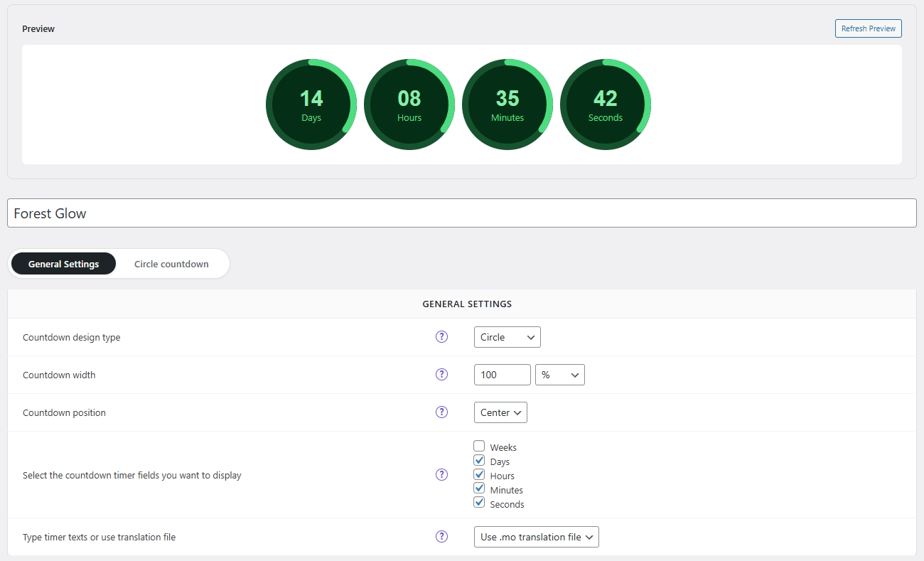
Task: Select the General Settings tab
Action: click(64, 264)
